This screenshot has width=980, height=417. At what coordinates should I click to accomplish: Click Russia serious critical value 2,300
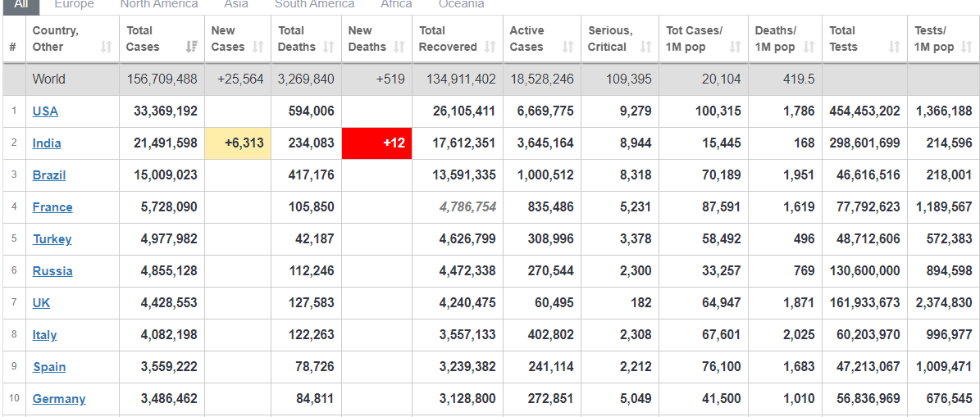[636, 271]
